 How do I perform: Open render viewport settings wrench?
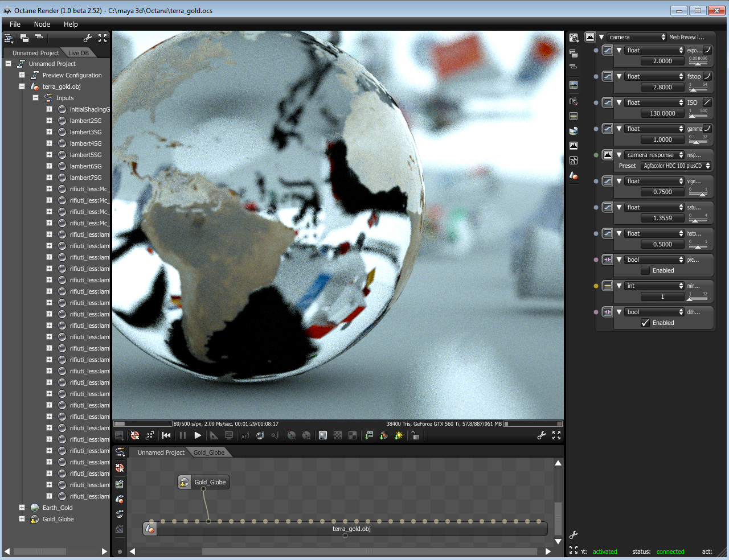[x=542, y=435]
